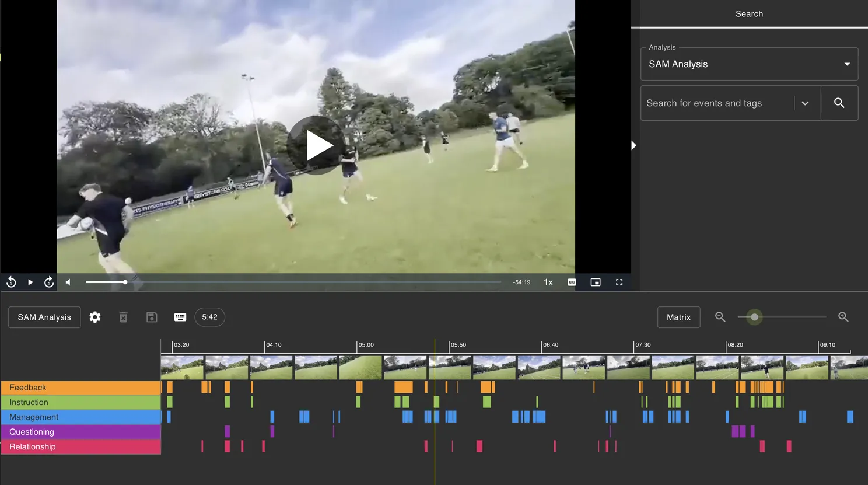Click the timeline zoom slider
Viewport: 868px width, 485px height.
(782, 317)
